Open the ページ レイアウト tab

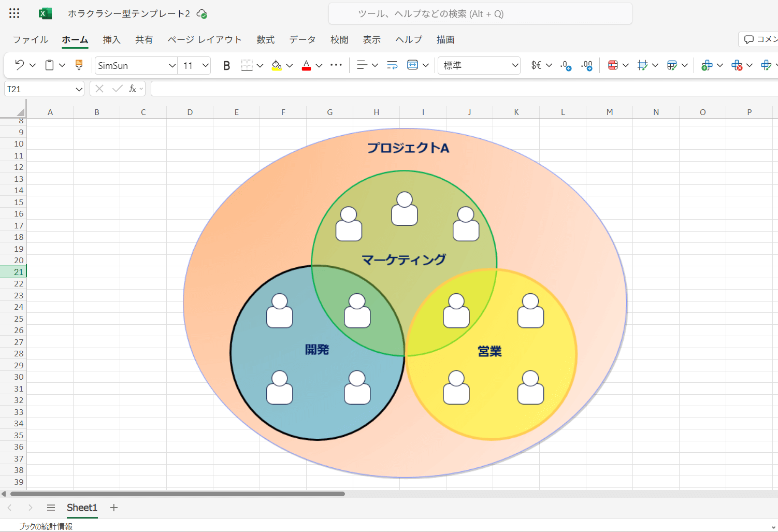205,40
